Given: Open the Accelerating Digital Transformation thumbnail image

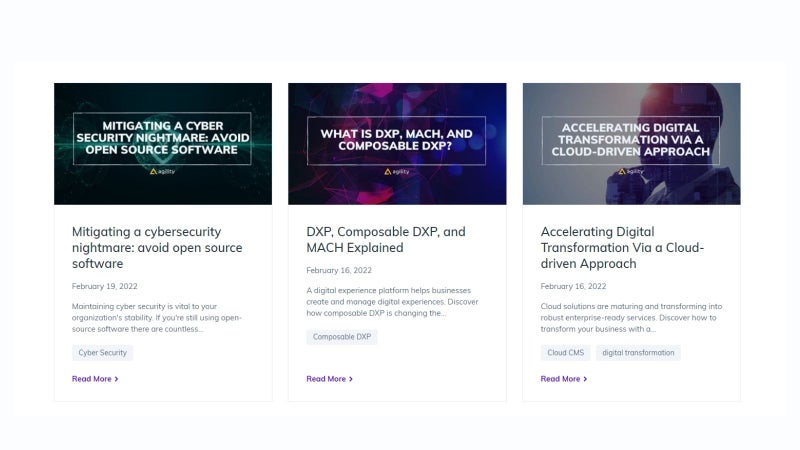Looking at the screenshot, I should point(632,144).
